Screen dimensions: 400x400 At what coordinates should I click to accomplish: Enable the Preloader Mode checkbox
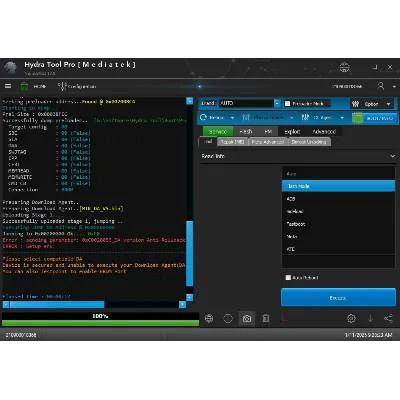[287, 104]
